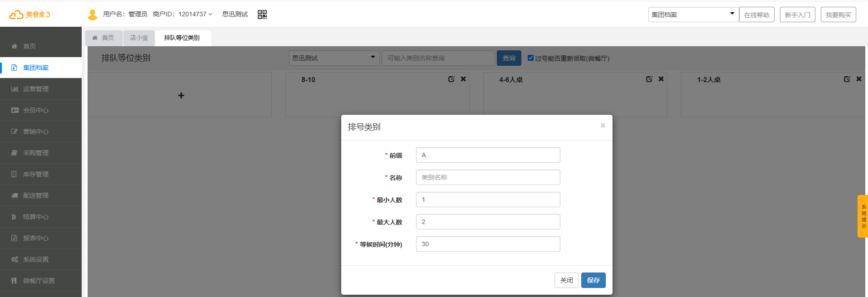Expand the 商户ID 12014737 chevron
This screenshot has width=868, height=297.
pyautogui.click(x=210, y=15)
